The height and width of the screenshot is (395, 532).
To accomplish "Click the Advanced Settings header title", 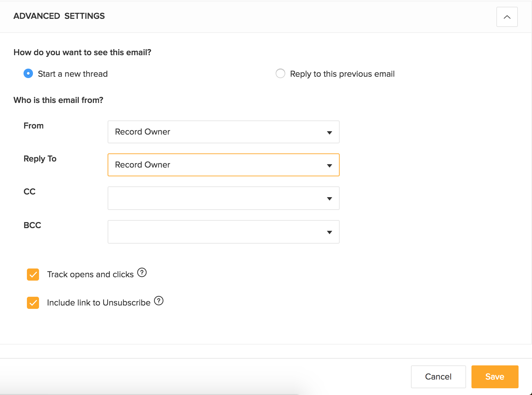I will 59,16.
